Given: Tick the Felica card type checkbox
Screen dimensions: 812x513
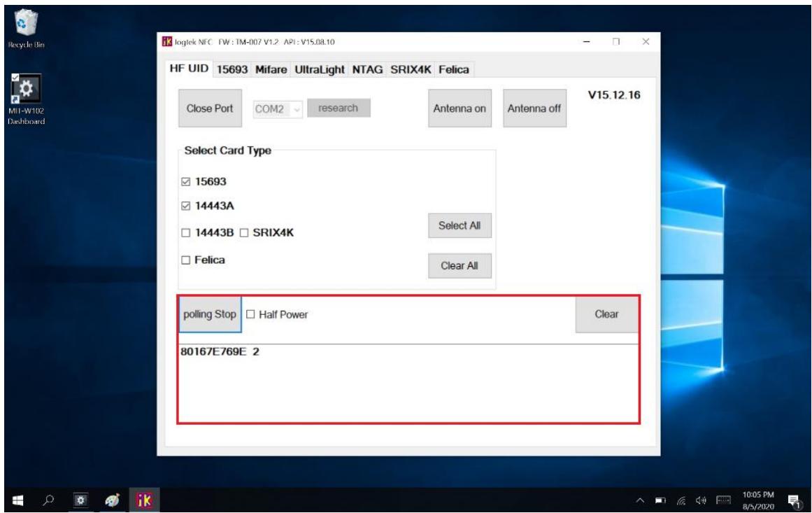Looking at the screenshot, I should pyautogui.click(x=185, y=260).
